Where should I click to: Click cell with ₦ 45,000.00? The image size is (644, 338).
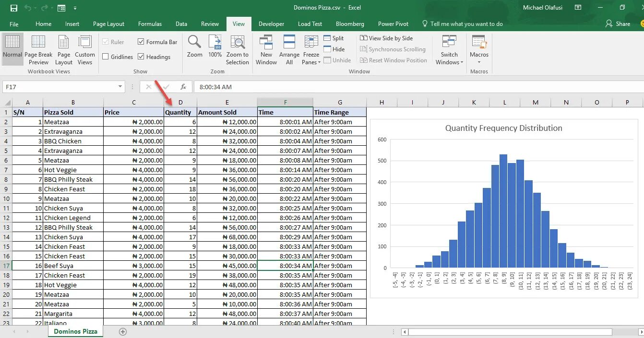point(227,266)
